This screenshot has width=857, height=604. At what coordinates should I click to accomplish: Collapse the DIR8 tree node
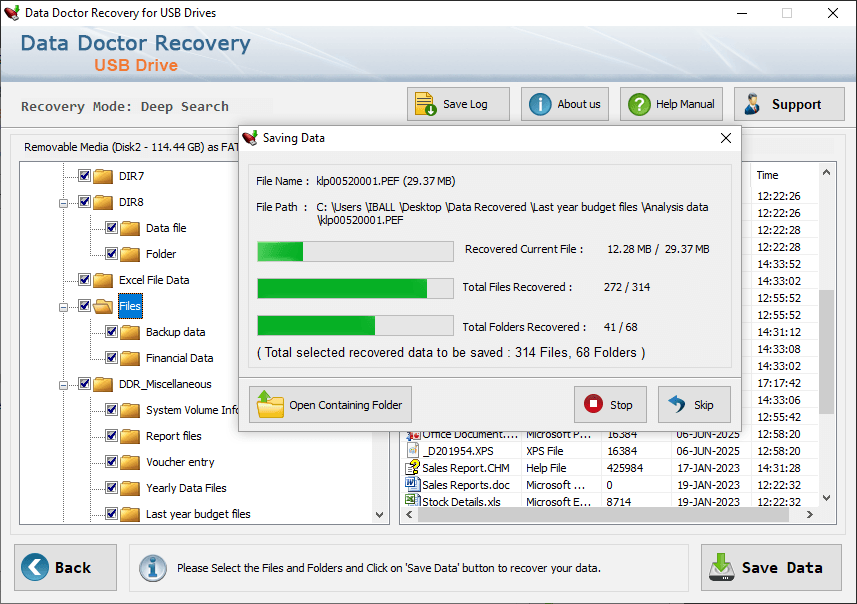(x=63, y=203)
